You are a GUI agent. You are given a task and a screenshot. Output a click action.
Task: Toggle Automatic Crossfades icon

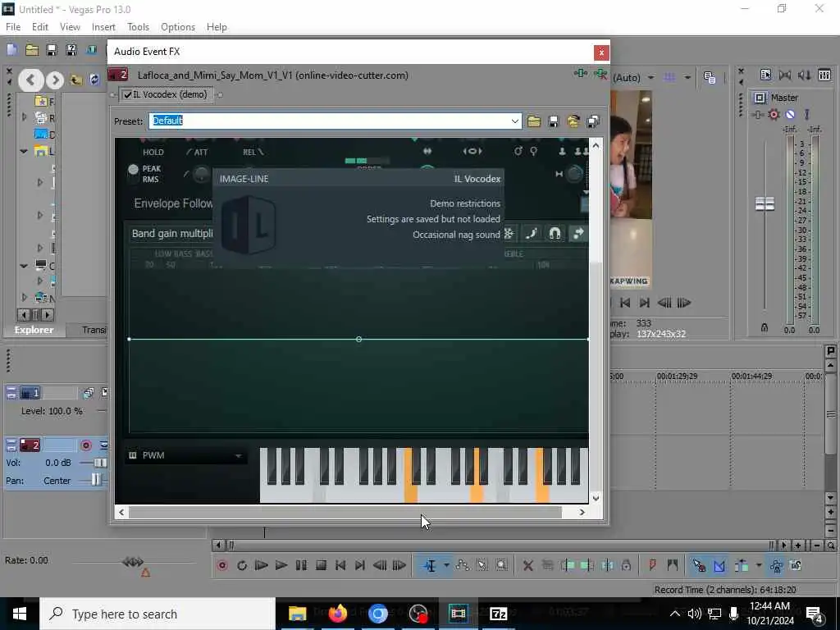(719, 565)
